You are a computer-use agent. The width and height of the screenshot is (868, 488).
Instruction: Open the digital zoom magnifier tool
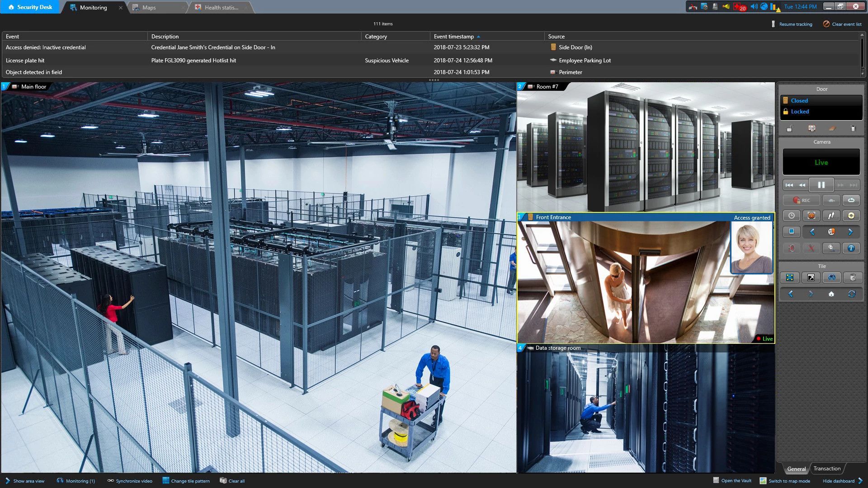[x=831, y=248]
